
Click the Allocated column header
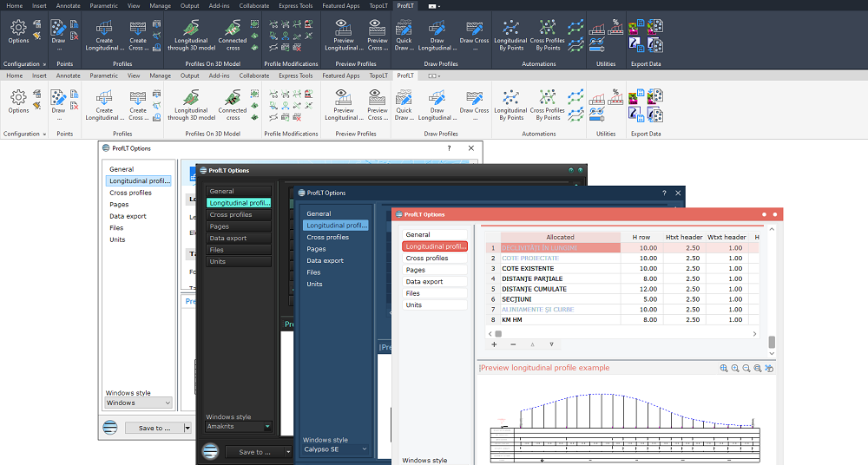(x=560, y=237)
